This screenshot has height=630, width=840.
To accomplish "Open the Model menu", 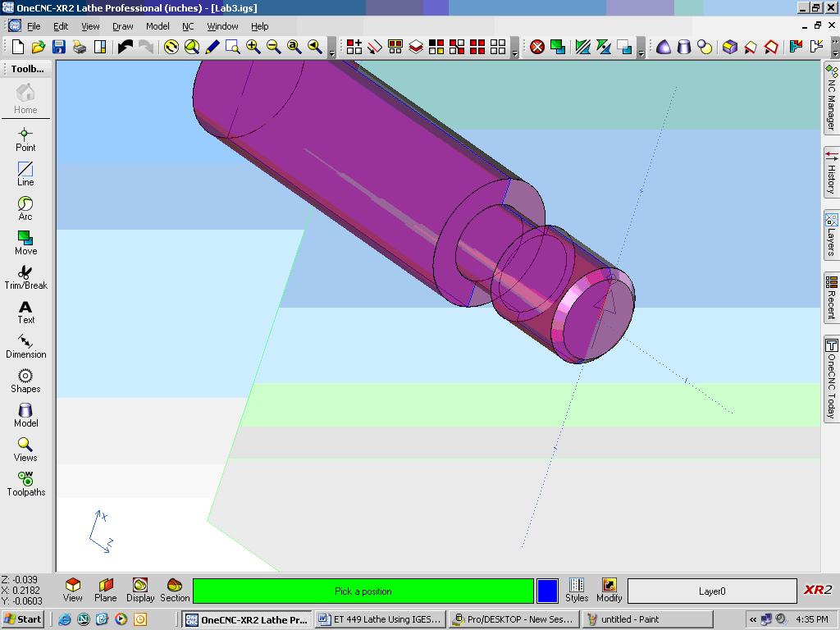I will 157,26.
